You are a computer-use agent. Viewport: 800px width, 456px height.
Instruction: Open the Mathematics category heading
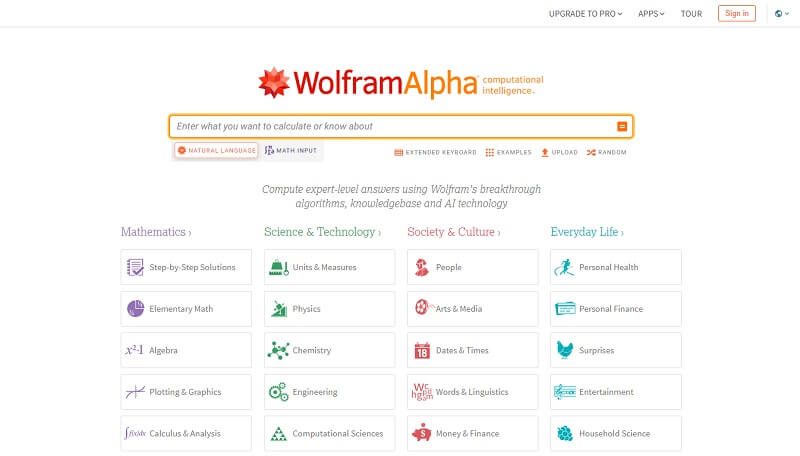[156, 232]
